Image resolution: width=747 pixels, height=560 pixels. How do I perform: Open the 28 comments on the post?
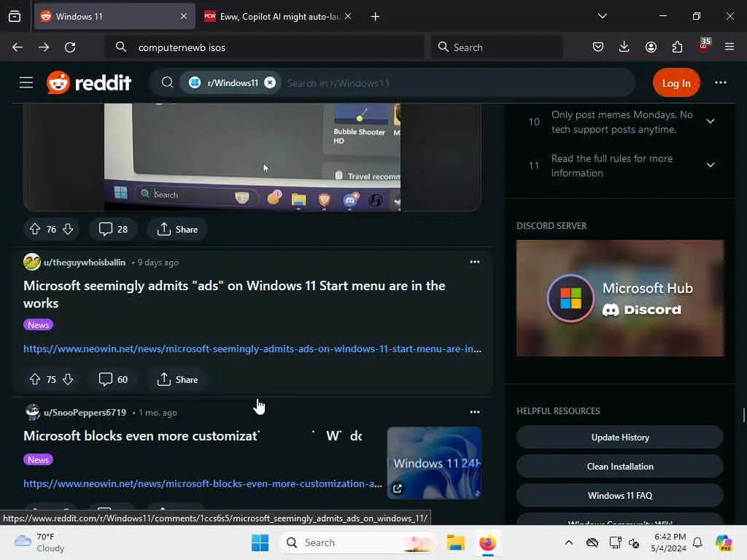(113, 230)
